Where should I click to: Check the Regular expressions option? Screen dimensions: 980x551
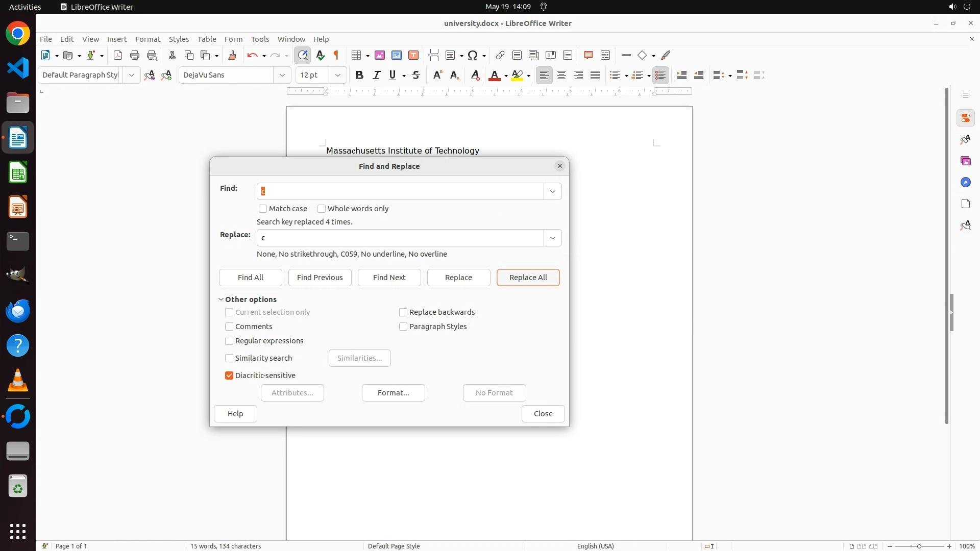coord(229,341)
